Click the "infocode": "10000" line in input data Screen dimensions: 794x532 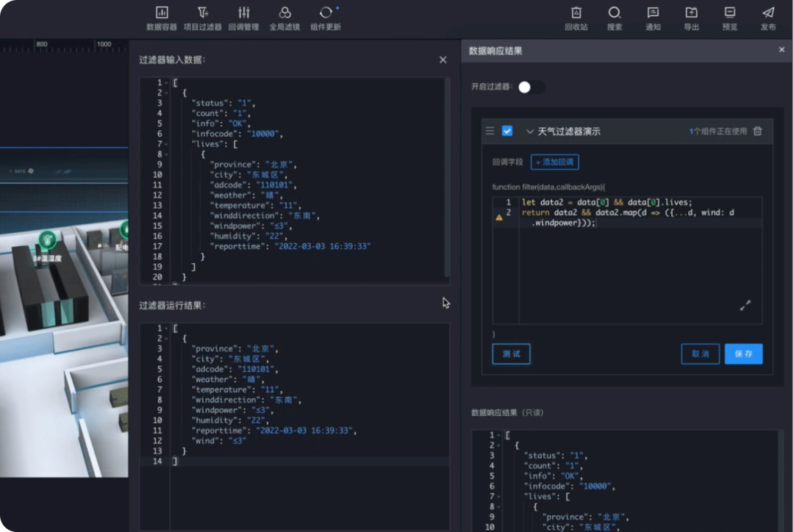coord(237,134)
